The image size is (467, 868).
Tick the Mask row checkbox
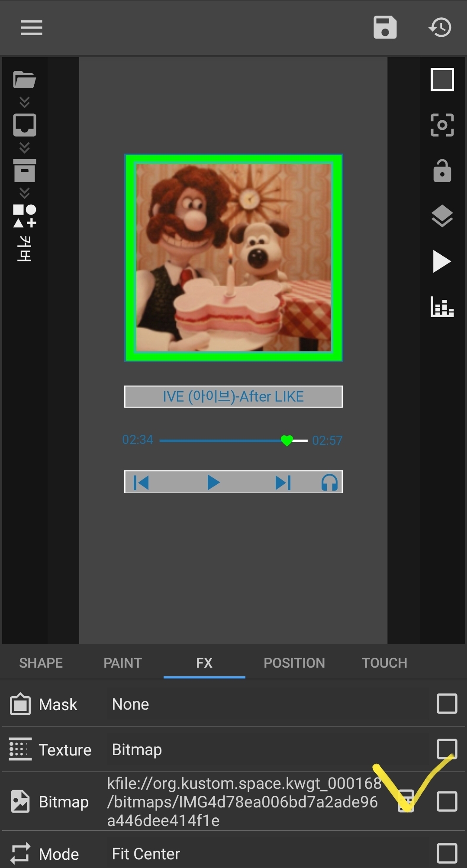(x=447, y=704)
